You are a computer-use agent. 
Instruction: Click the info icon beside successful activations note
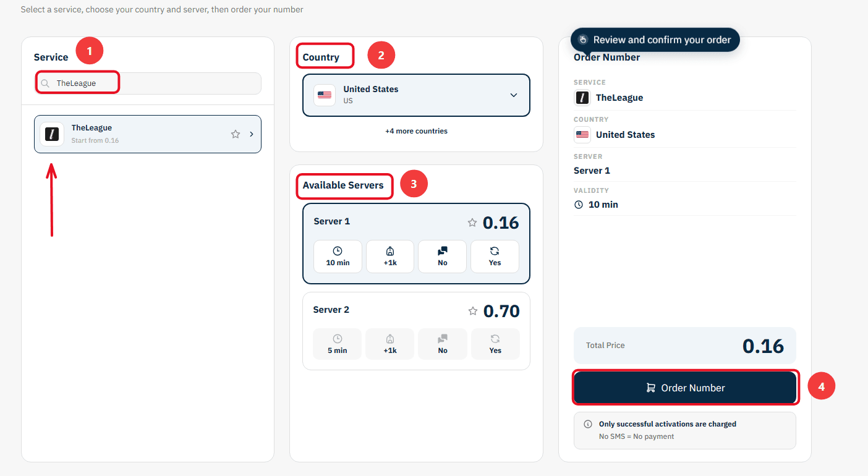tap(588, 425)
